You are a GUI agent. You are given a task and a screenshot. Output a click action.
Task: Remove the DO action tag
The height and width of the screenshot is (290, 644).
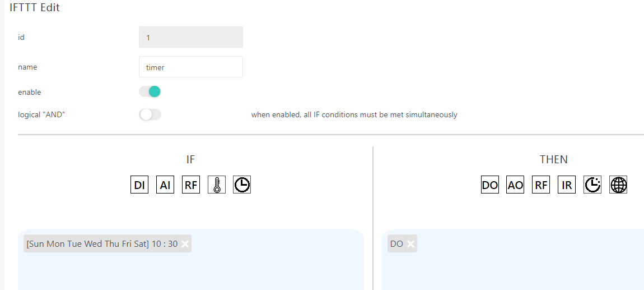410,244
